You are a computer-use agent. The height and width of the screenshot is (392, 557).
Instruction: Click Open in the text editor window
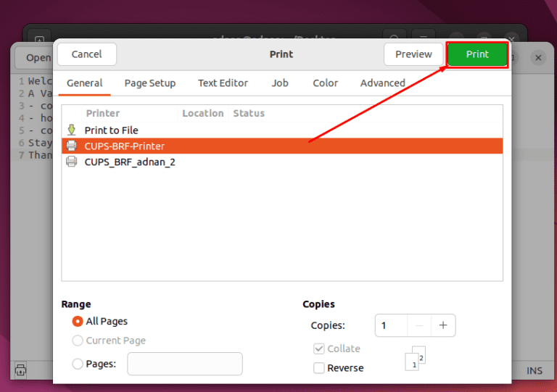click(37, 57)
